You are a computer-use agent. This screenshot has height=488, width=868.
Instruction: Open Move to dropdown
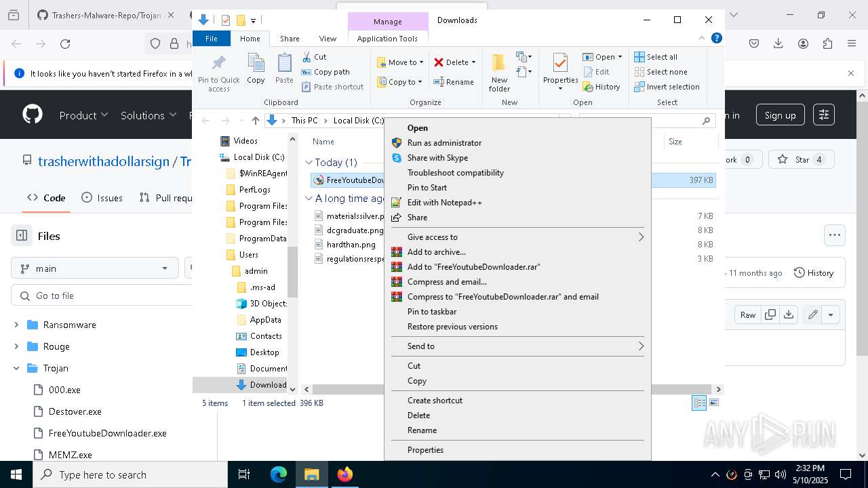click(x=400, y=62)
